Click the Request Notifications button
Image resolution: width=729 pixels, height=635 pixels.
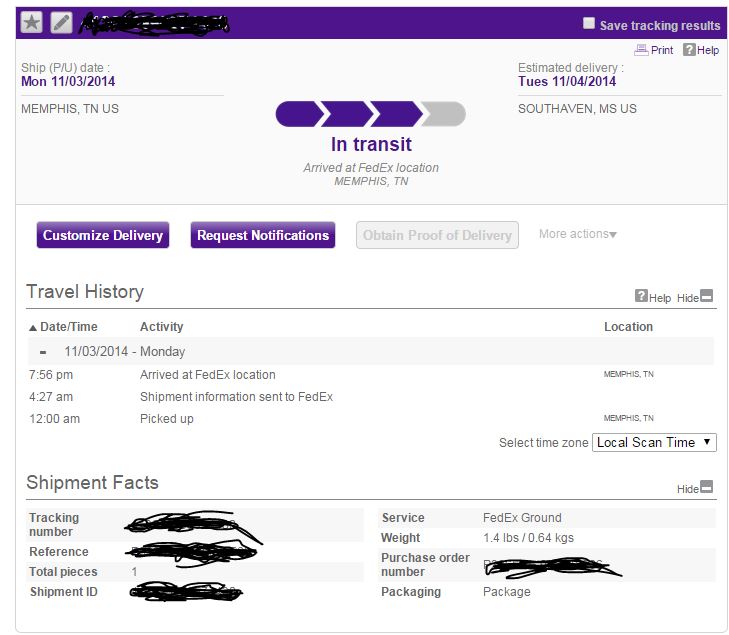[x=263, y=235]
